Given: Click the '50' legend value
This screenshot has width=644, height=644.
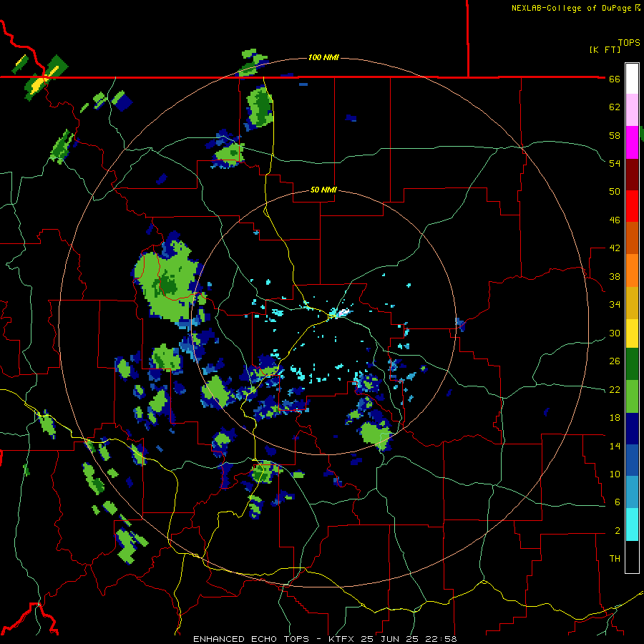Looking at the screenshot, I should point(615,191).
